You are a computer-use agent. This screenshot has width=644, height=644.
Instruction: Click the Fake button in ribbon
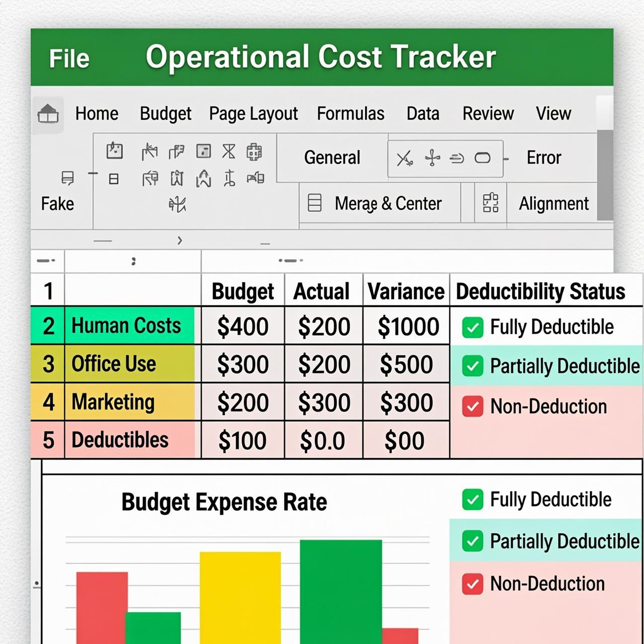[x=57, y=204]
